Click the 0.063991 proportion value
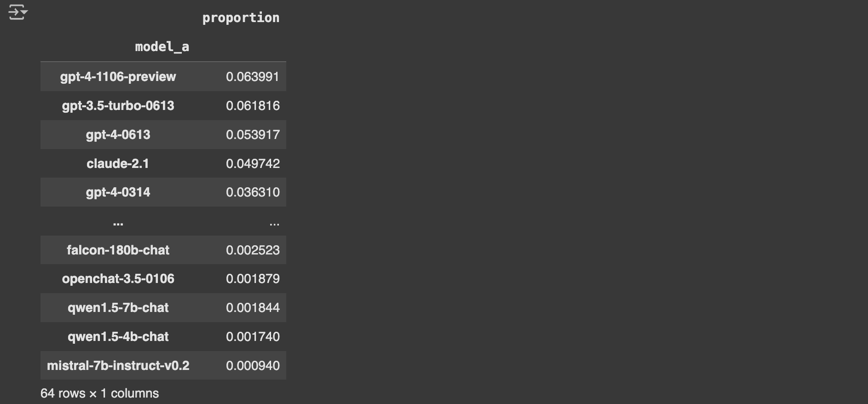868x404 pixels. pyautogui.click(x=253, y=76)
